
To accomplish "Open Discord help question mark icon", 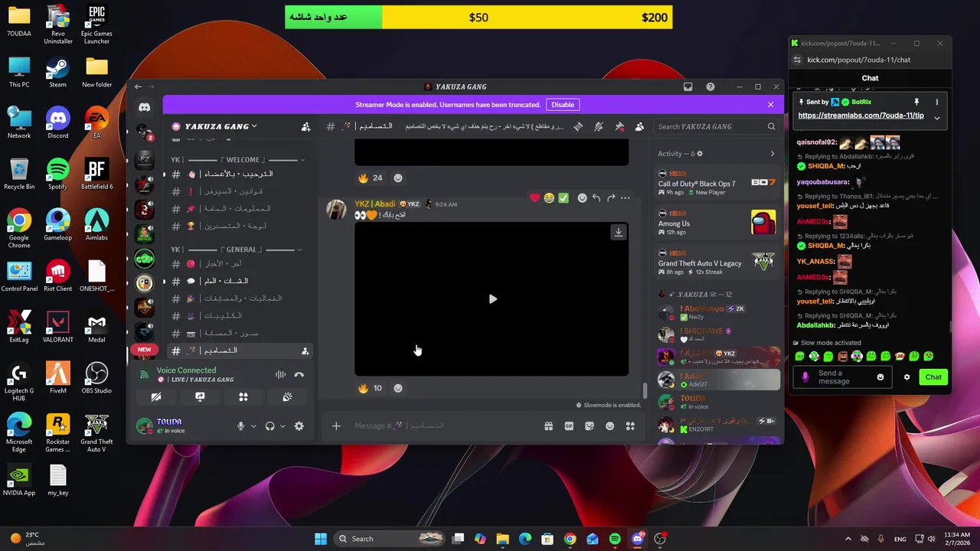I will 710,87.
